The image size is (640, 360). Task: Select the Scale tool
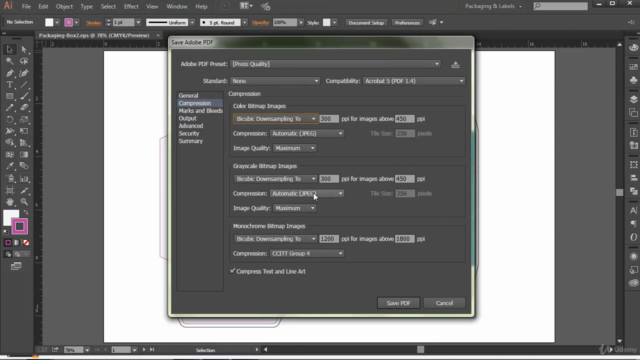24,120
